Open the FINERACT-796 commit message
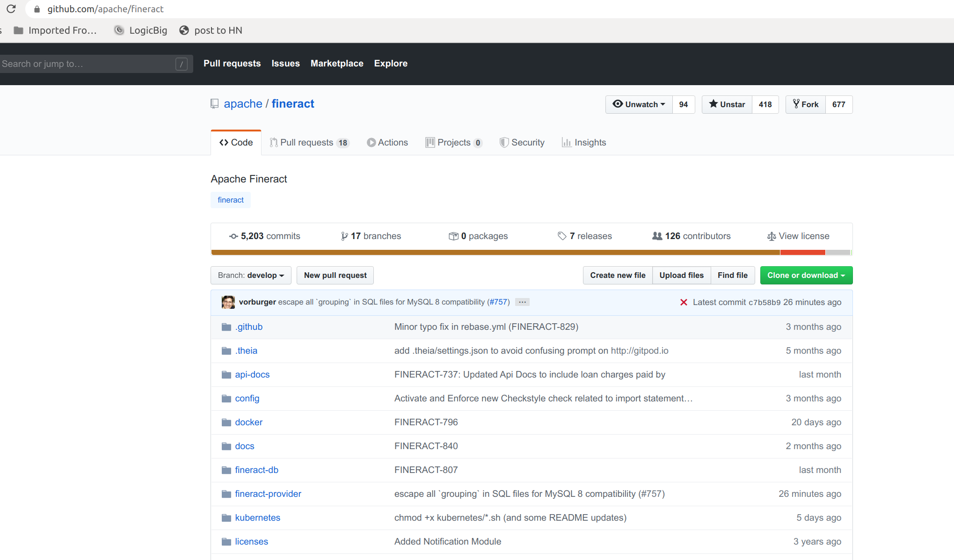 pyautogui.click(x=426, y=422)
